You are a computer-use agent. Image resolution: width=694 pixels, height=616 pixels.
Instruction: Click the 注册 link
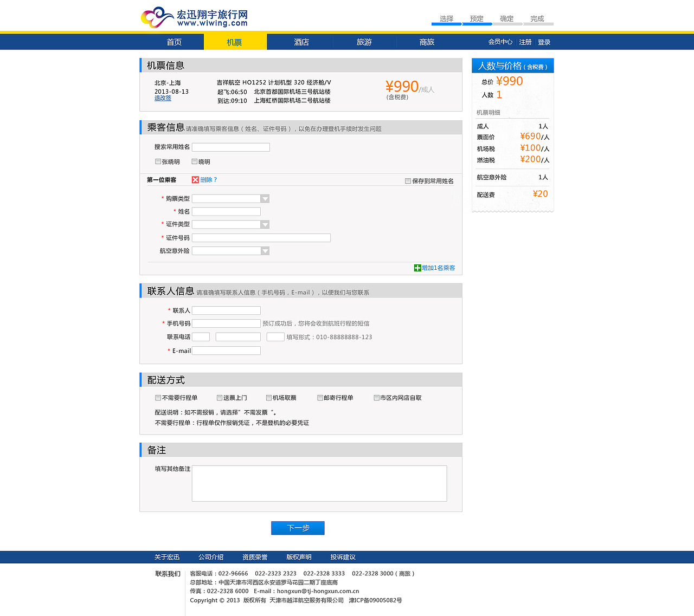pyautogui.click(x=525, y=42)
